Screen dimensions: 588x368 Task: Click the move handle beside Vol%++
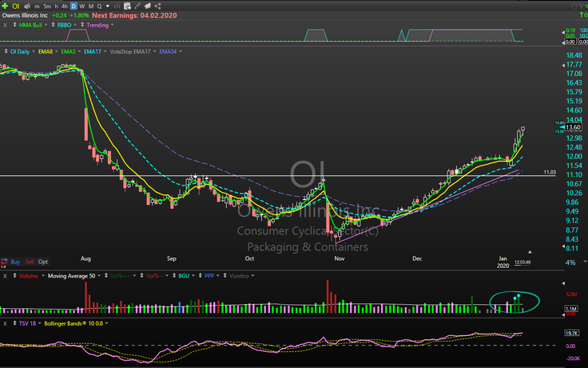pyautogui.click(x=106, y=276)
